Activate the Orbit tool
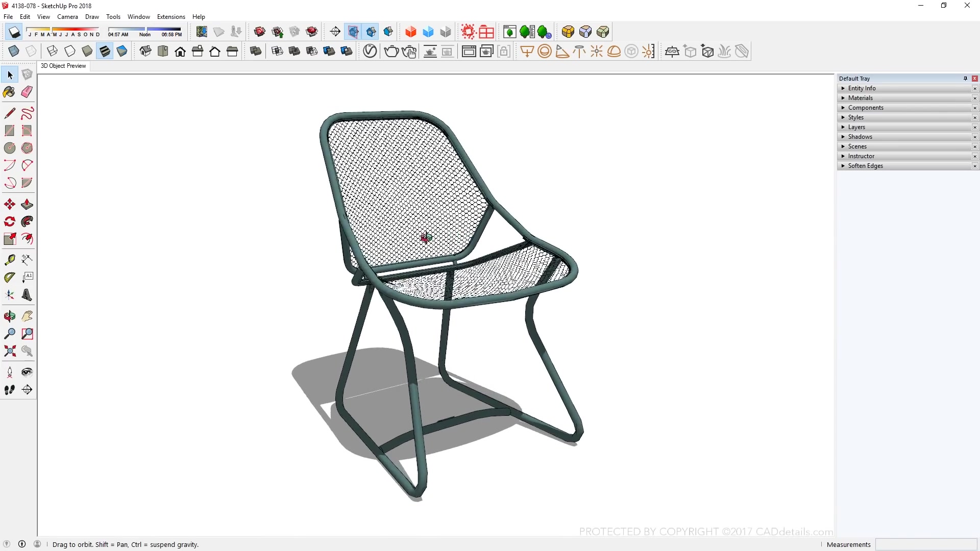 (x=10, y=316)
